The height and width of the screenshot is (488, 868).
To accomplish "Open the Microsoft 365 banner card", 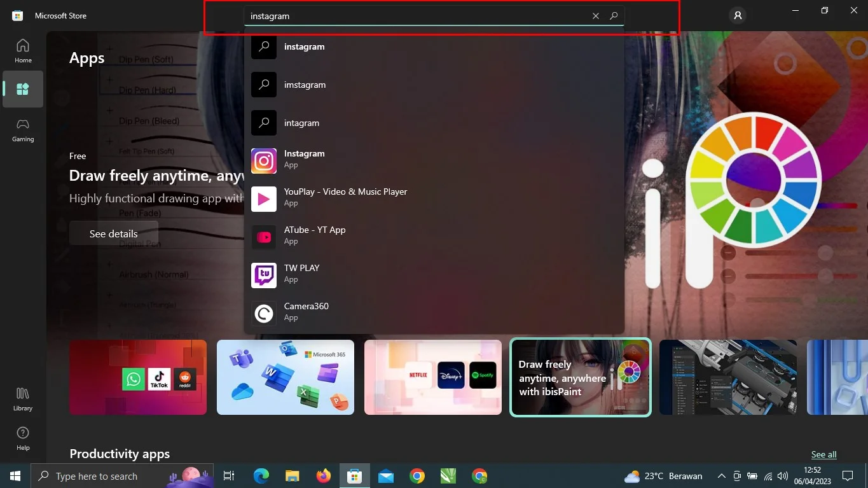I will [286, 377].
